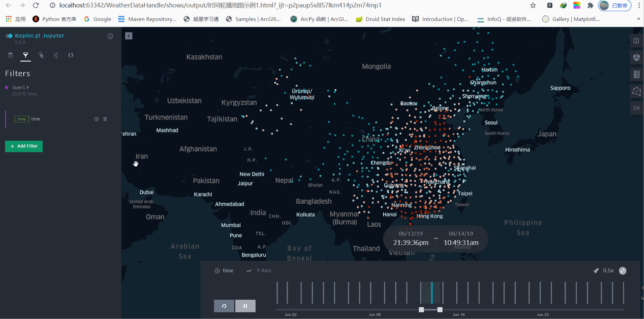The image size is (644, 319).
Task: Open the split map view control
Action: (637, 41)
